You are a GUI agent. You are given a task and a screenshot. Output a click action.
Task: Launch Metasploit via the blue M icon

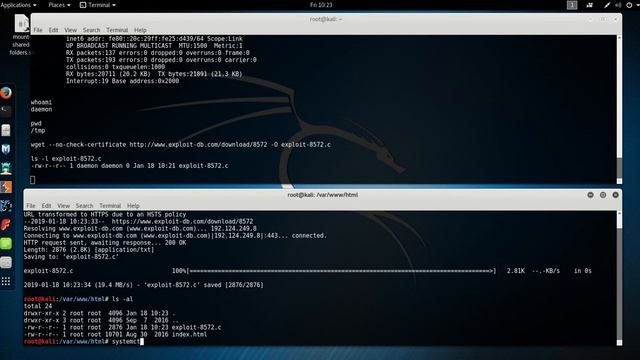[6, 149]
